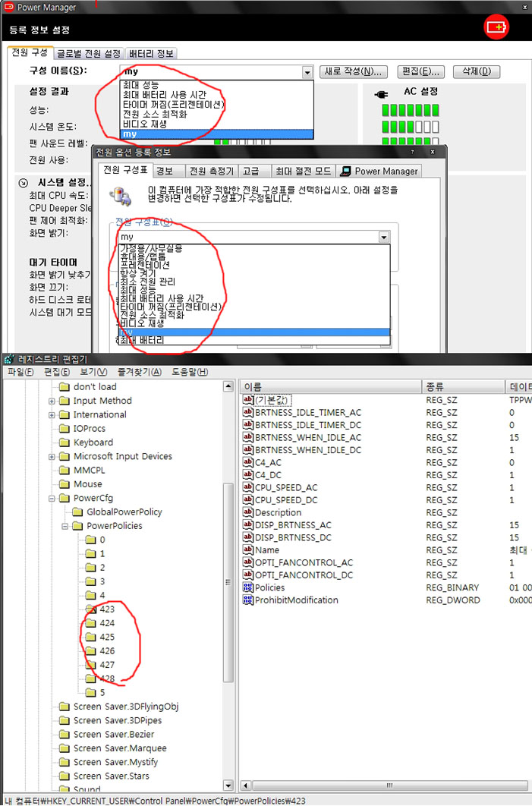532x806 pixels.
Task: Click the 새로 작성(N)... button
Action: click(354, 71)
